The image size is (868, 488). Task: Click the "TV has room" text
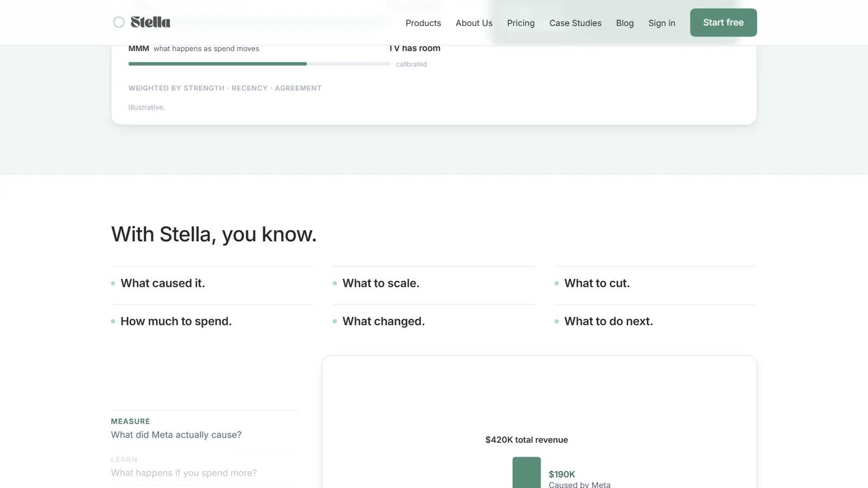tap(414, 48)
